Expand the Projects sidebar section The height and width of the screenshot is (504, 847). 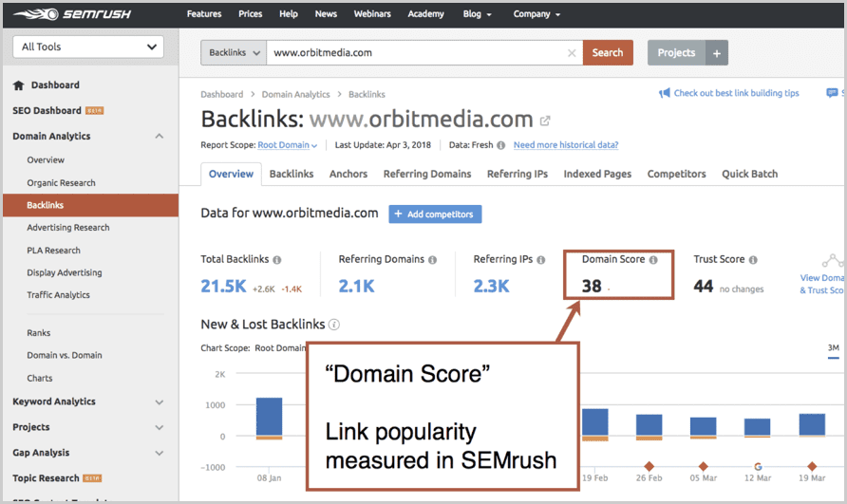pos(160,427)
